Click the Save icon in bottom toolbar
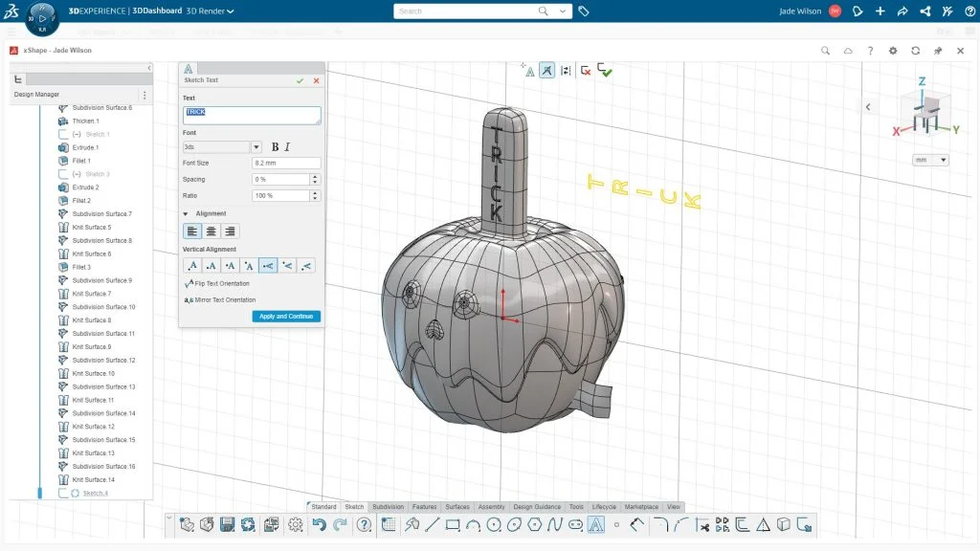The image size is (980, 551). point(228,524)
